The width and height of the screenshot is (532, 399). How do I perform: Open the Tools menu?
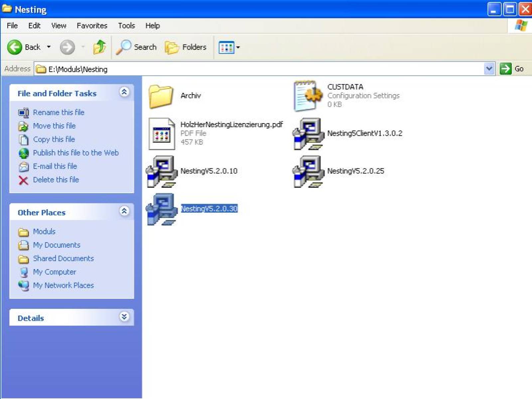[126, 26]
